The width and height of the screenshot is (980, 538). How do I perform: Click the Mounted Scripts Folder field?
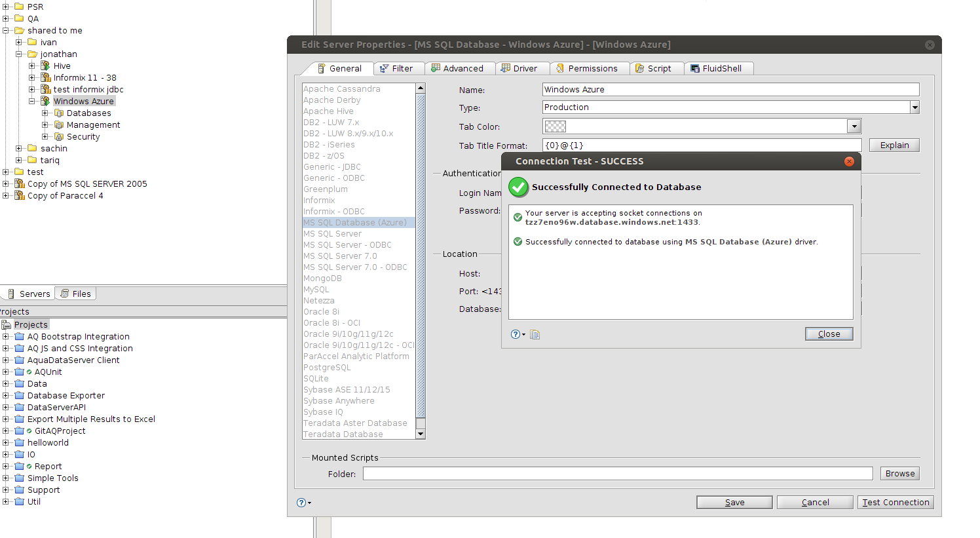click(x=618, y=474)
